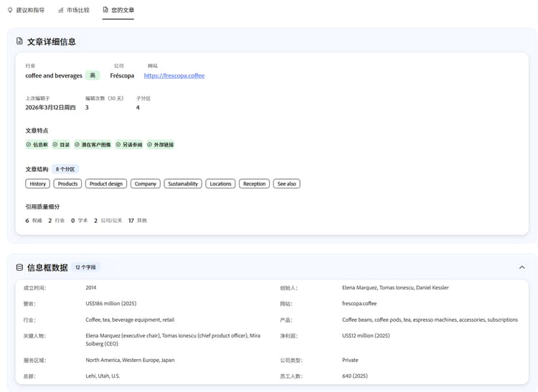
Task: Click the 2026年3月12日周四 date value
Action: 50,107
